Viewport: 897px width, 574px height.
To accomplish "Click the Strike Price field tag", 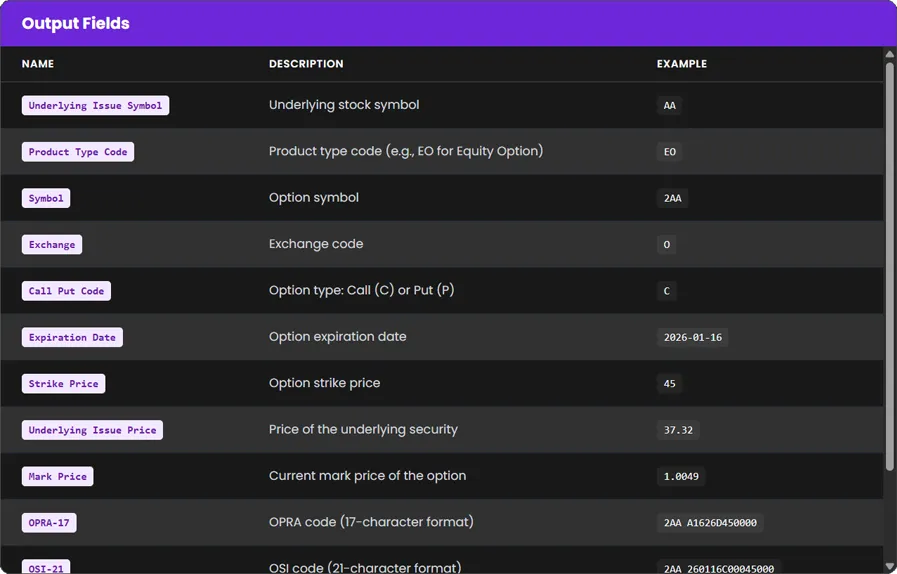I will [x=63, y=383].
